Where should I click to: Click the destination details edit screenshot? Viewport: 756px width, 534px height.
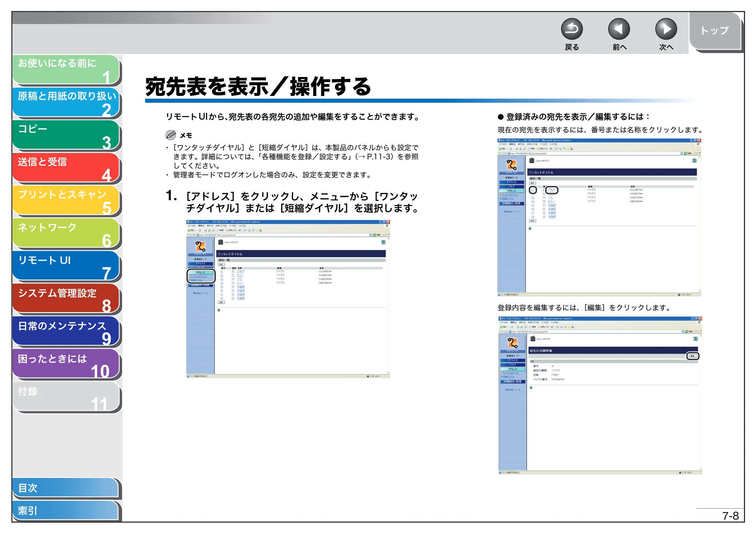tap(600, 395)
